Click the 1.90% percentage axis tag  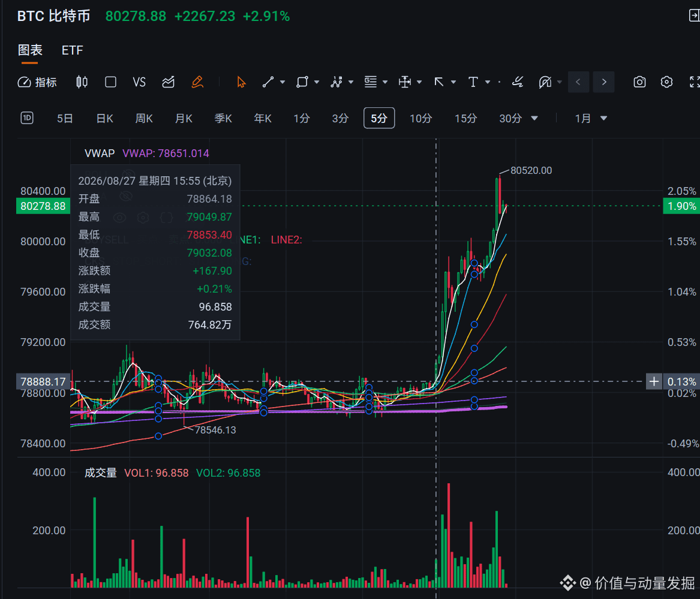681,206
